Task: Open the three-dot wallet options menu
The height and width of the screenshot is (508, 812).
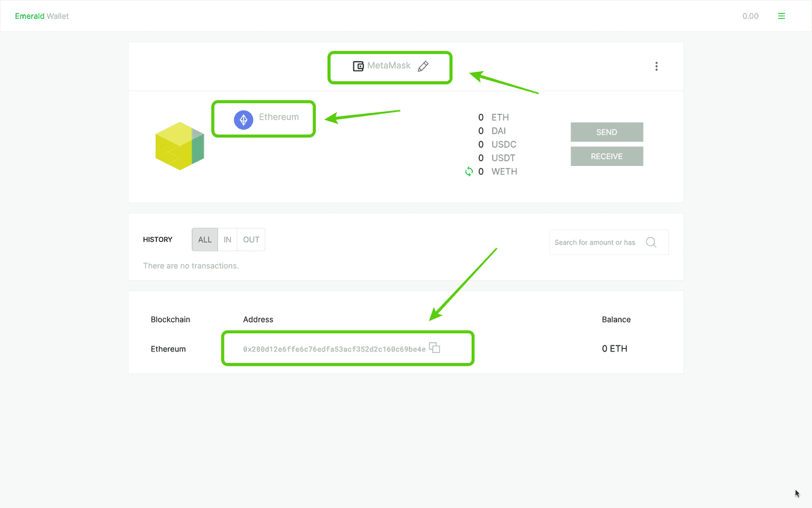Action: coord(656,66)
